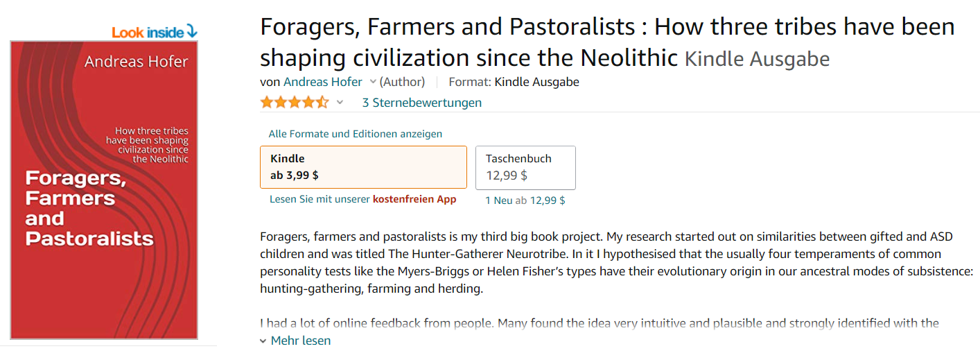This screenshot has width=980, height=351.
Task: Click the Look inside arrow icon
Action: [x=192, y=32]
